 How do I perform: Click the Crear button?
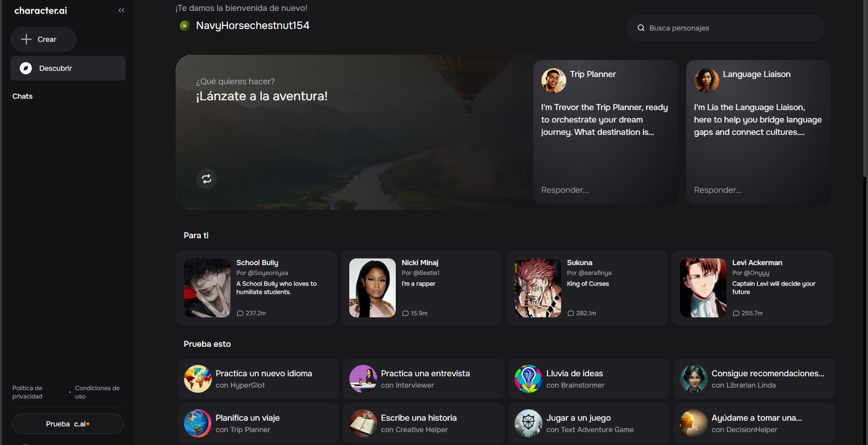(43, 39)
